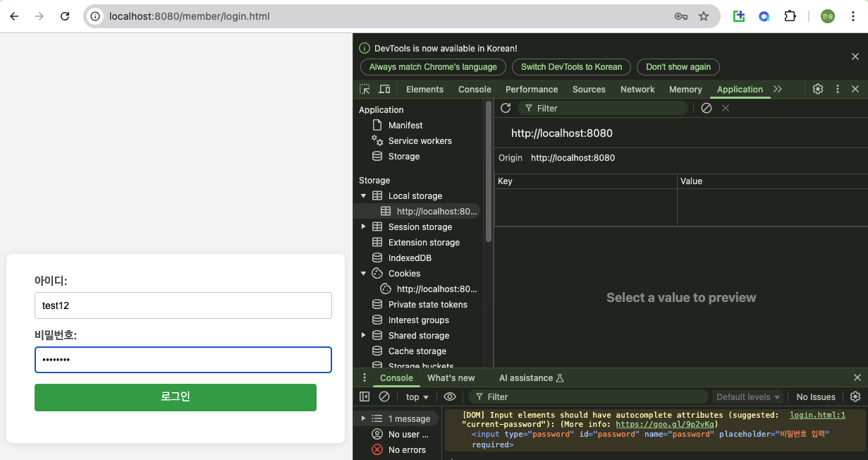Bookmark this page with the star icon

tap(704, 16)
